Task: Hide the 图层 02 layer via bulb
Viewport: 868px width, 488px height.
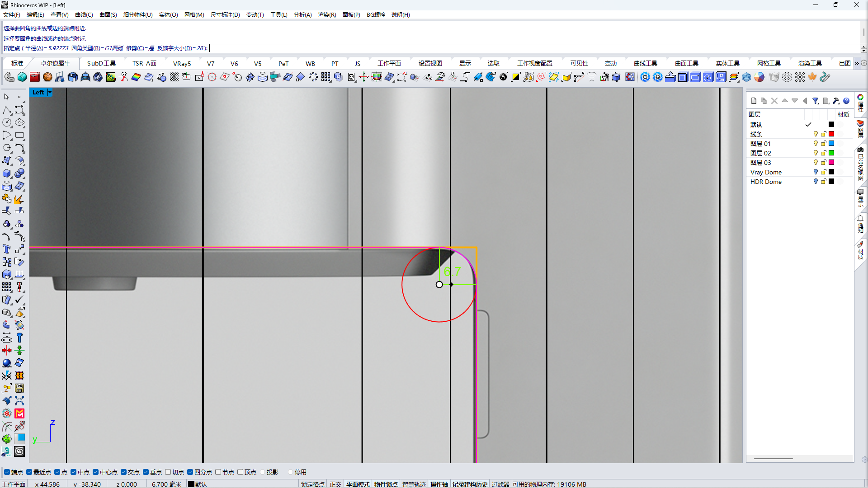Action: pos(816,153)
